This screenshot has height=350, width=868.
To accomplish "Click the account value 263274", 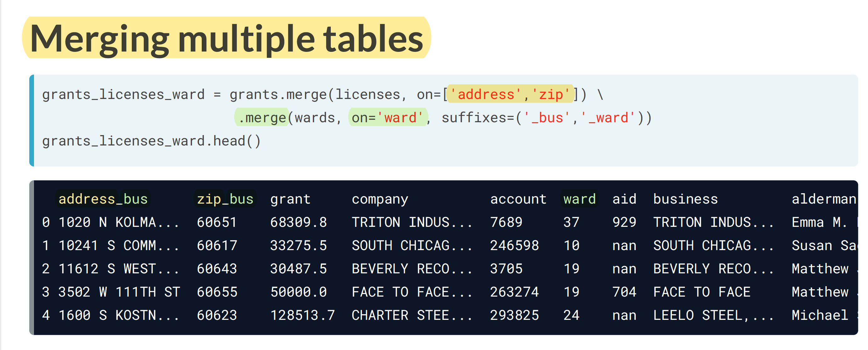I will (514, 292).
